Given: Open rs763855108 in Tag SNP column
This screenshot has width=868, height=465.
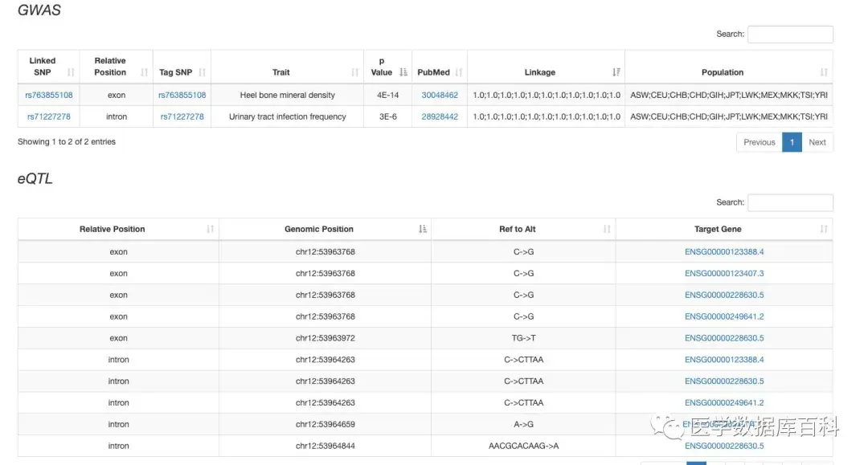Looking at the screenshot, I should coord(182,95).
